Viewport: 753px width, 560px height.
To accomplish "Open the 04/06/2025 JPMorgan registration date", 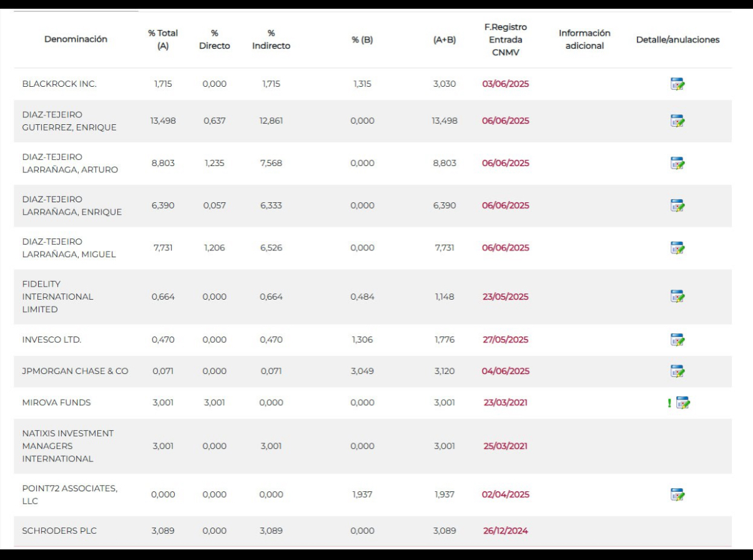I will [505, 371].
